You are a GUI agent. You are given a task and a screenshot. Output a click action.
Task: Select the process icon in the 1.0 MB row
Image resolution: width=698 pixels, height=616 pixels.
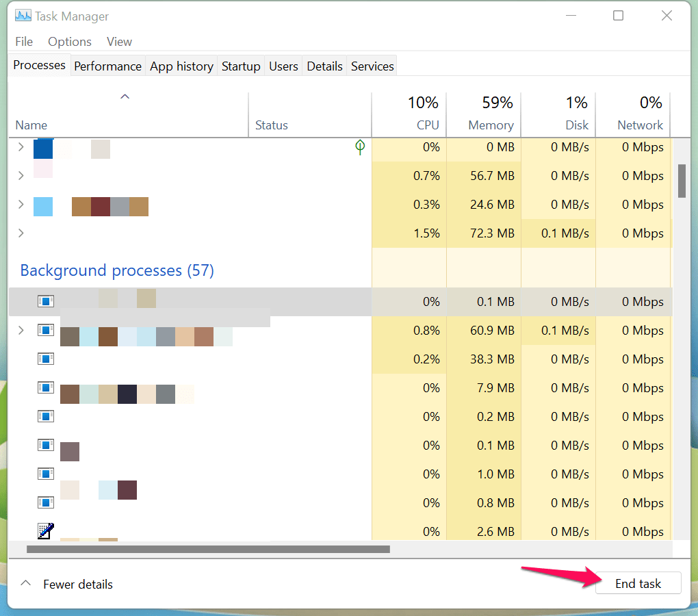coord(45,474)
